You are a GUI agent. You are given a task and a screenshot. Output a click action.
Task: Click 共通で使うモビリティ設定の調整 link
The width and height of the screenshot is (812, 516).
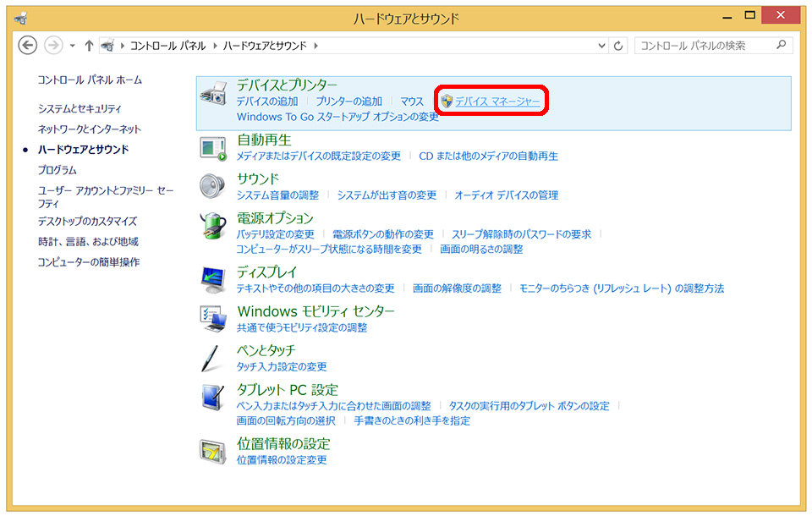[302, 327]
